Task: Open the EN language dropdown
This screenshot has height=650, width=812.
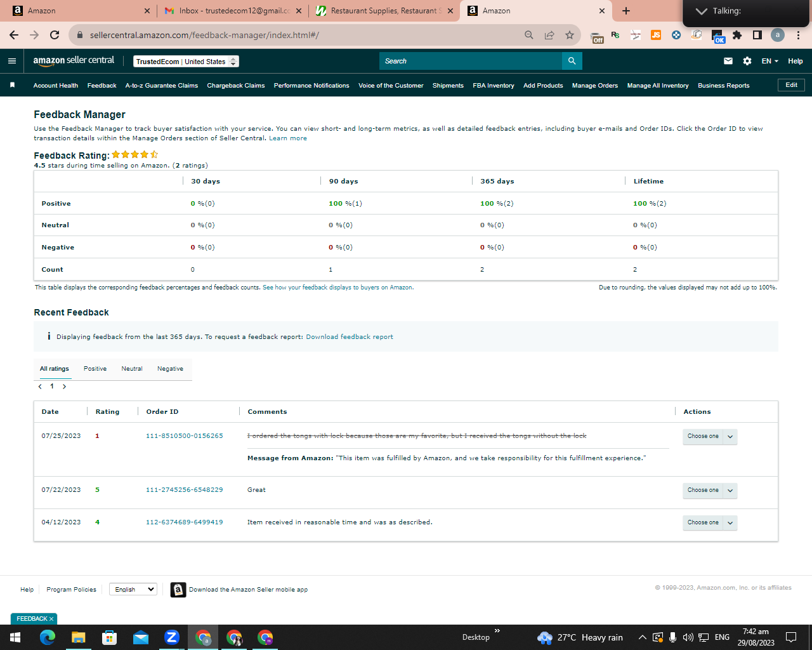Action: tap(769, 61)
